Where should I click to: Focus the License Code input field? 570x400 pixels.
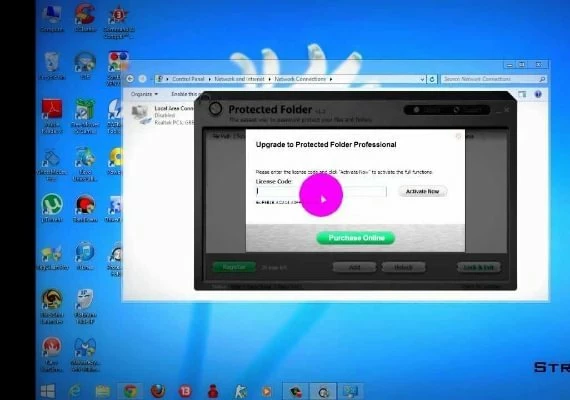[321, 191]
